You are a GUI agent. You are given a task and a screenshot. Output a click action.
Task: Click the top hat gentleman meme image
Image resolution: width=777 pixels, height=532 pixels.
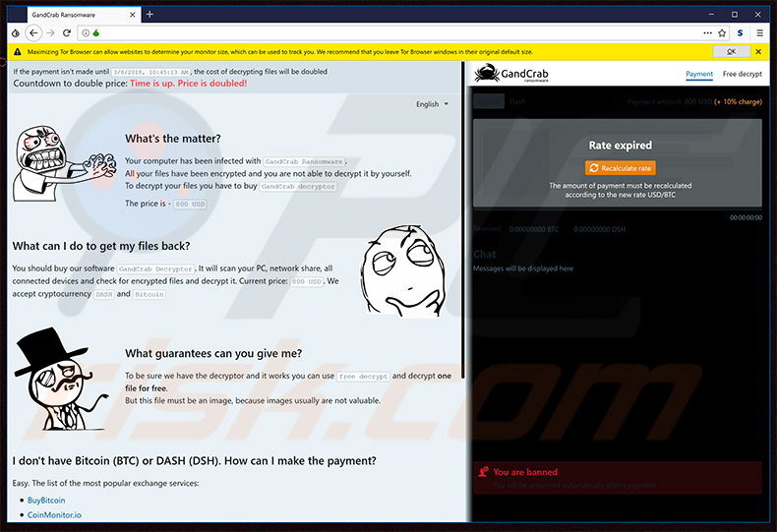60,379
